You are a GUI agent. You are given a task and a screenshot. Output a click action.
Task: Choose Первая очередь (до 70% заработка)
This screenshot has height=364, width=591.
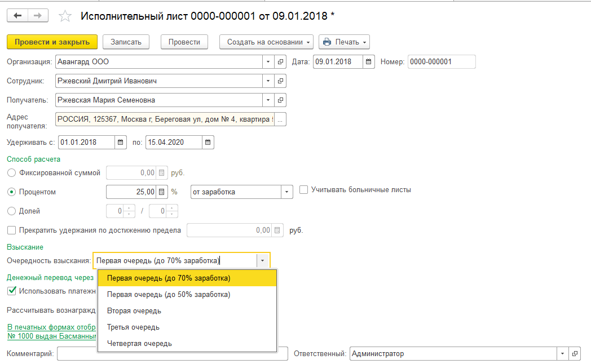pos(187,278)
